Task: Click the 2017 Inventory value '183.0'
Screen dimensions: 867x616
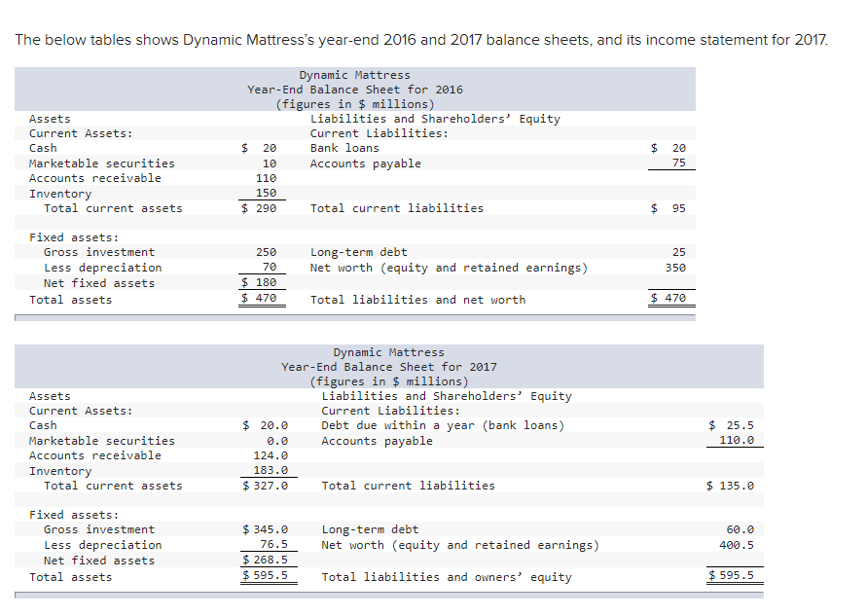Action: (x=271, y=471)
